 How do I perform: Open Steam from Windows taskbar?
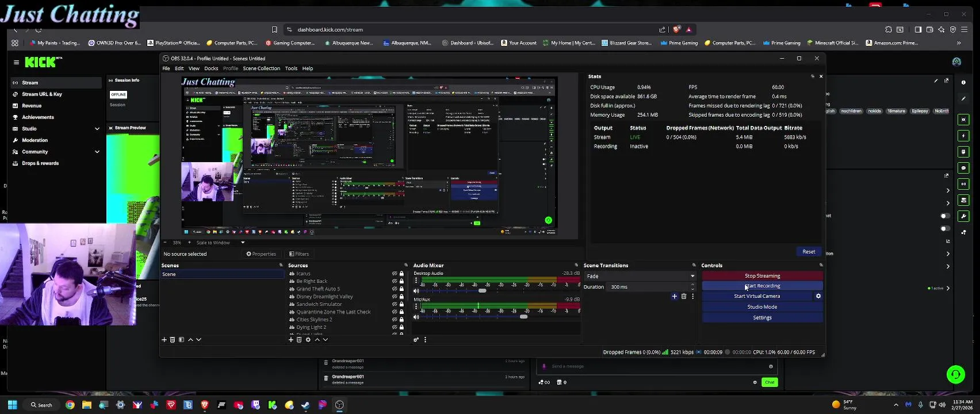coord(305,405)
